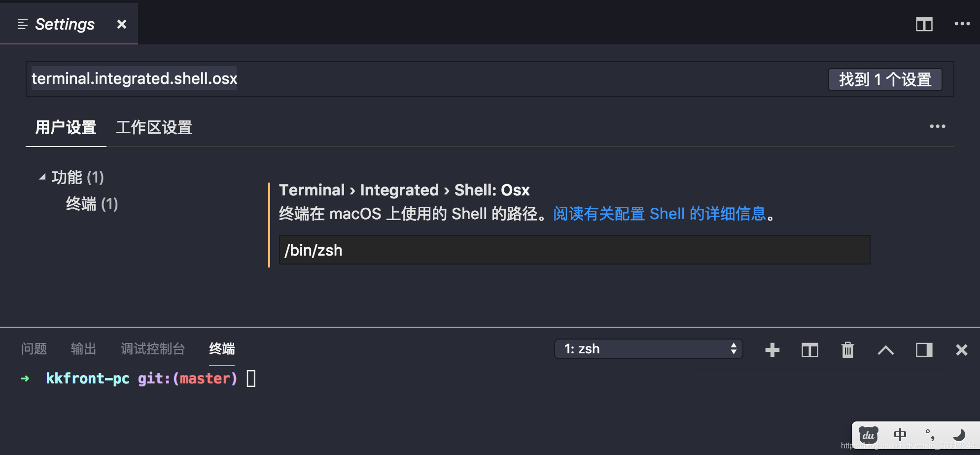
Task: Open the 1: zsh terminal selector dropdown
Action: [648, 349]
